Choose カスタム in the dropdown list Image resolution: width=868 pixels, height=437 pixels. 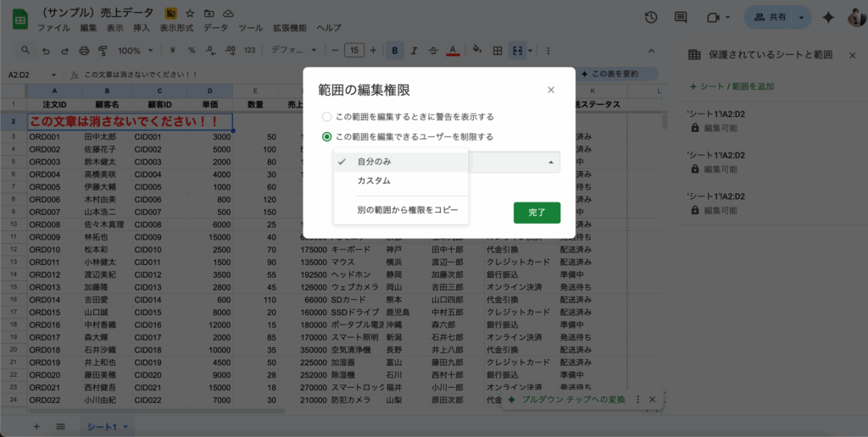pos(401,181)
